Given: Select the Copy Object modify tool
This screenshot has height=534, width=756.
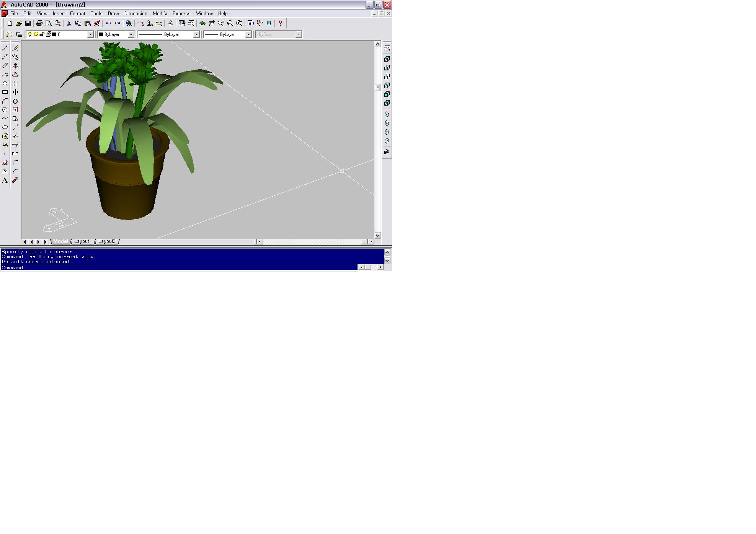Looking at the screenshot, I should [15, 57].
